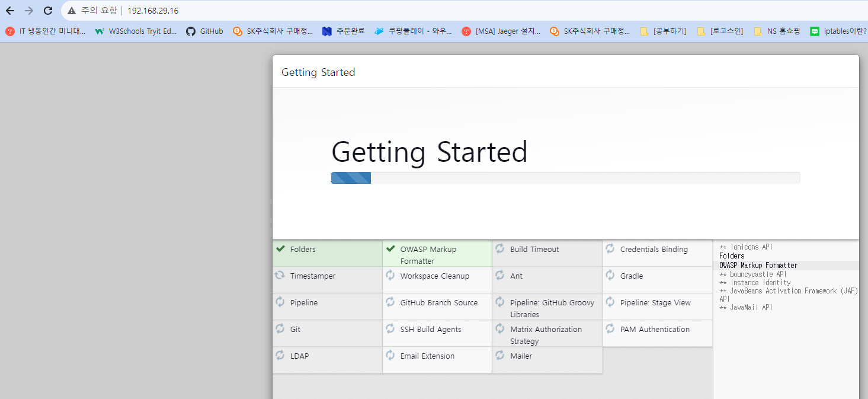Click the green checkmark next to Folders
Screen dimensions: 868x399
coord(281,248)
